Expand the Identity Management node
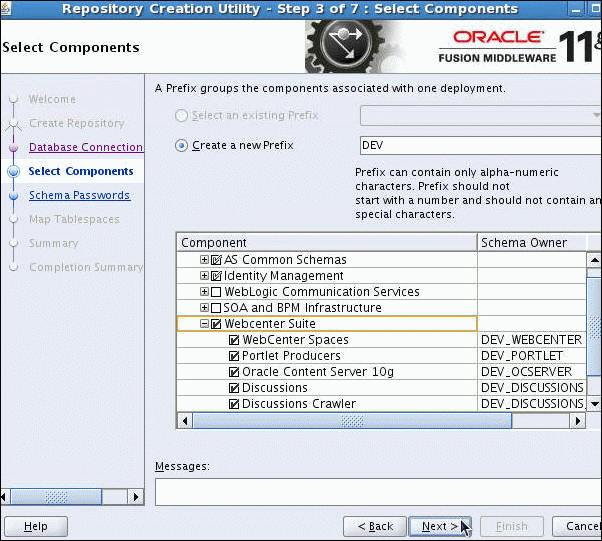Screen dimensions: 602x541 coord(204,276)
